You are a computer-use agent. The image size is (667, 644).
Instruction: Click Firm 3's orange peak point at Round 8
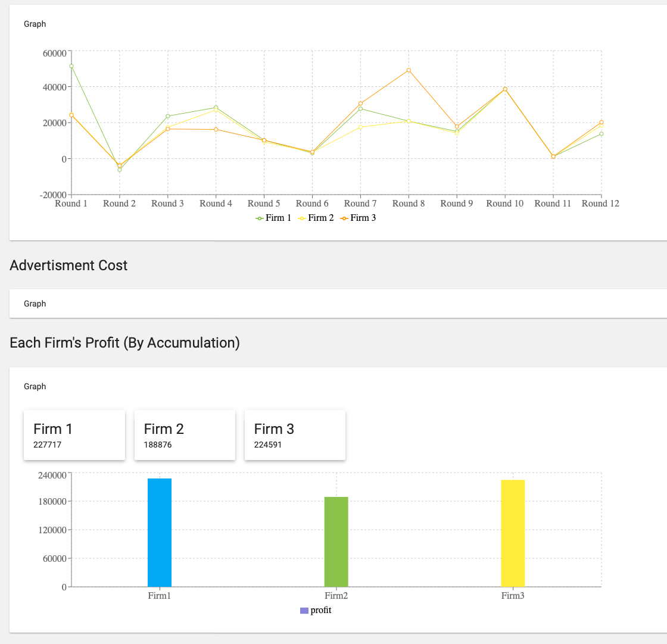(409, 70)
